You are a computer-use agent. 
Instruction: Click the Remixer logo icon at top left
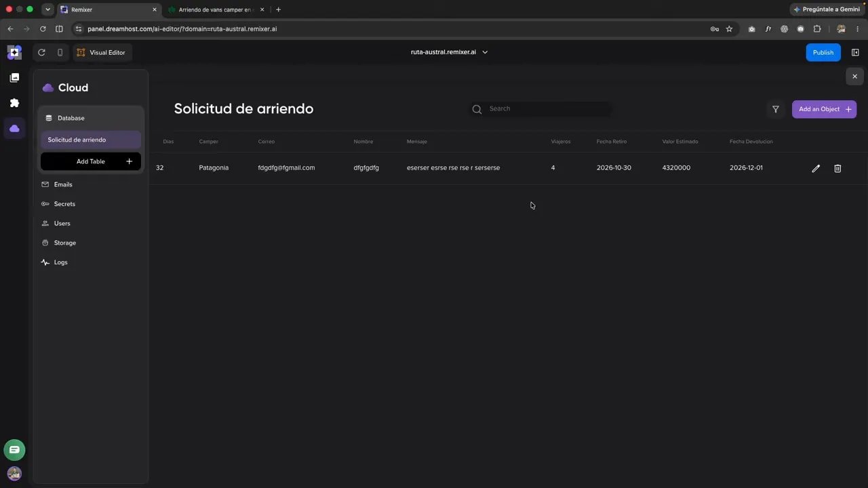pos(14,52)
